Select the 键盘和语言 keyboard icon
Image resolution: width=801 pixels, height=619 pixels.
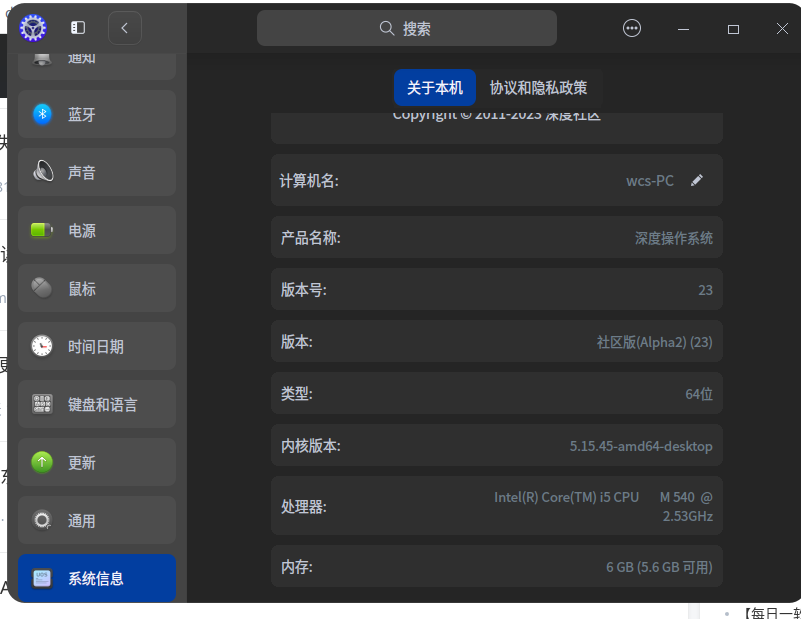coord(42,404)
